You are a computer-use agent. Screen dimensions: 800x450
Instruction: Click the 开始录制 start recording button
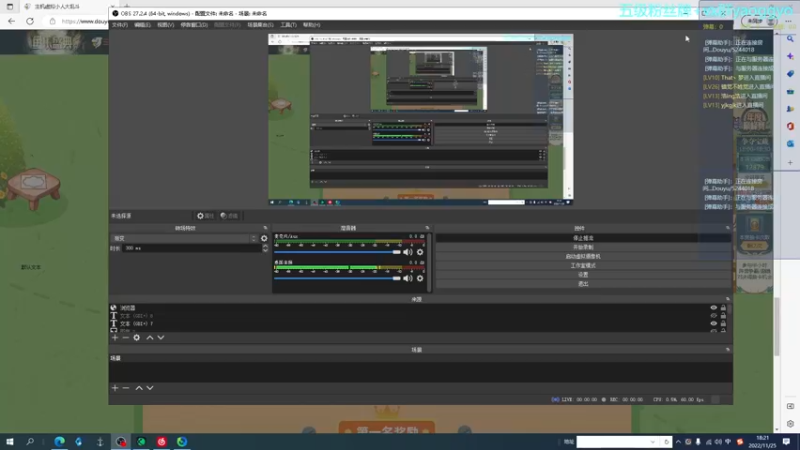(x=583, y=247)
